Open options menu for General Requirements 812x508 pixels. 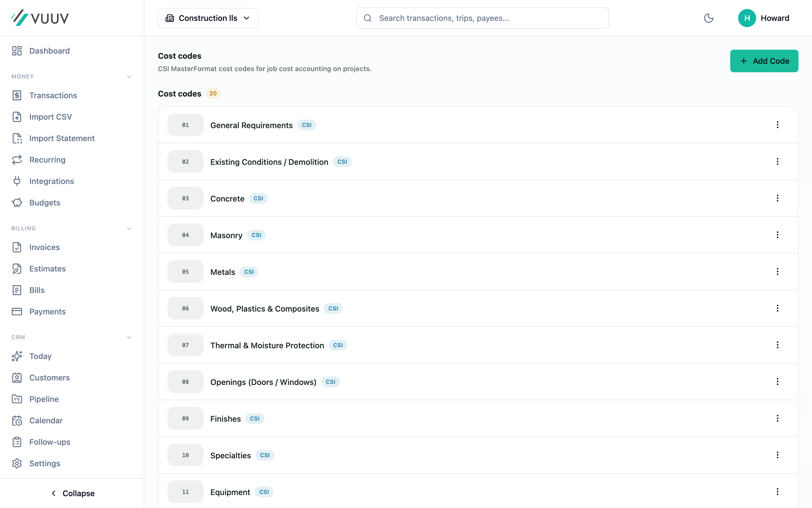[x=777, y=125]
